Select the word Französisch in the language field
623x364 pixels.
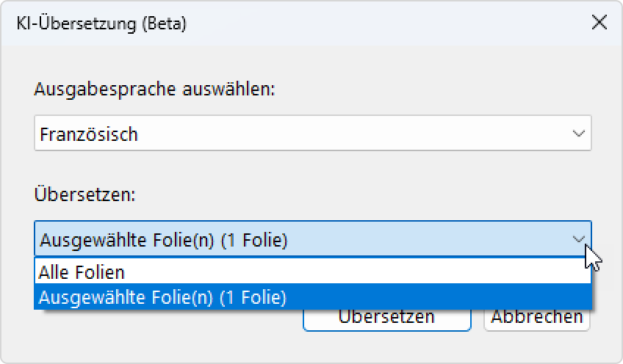89,134
